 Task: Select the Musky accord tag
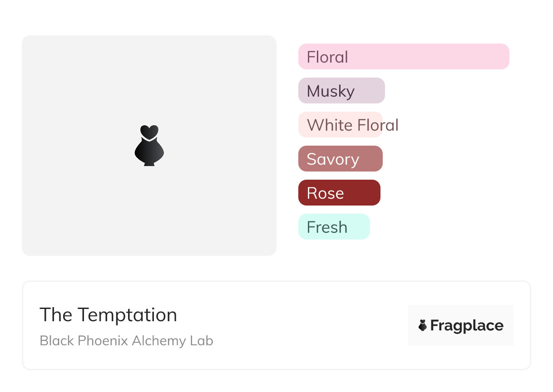tap(341, 91)
